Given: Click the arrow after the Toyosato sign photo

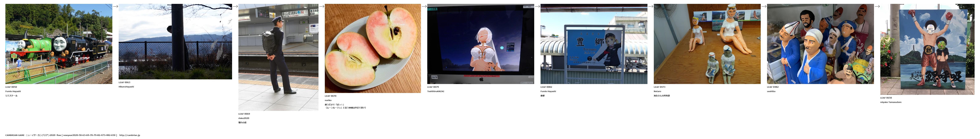Looking at the screenshot, I should tap(651, 6).
